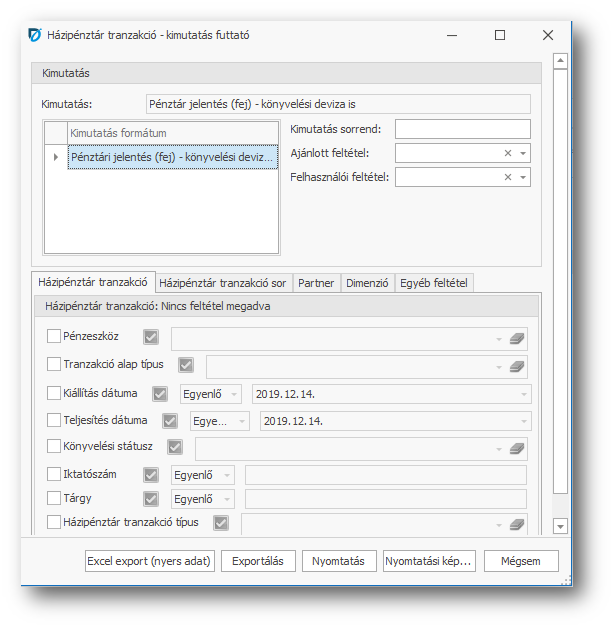Expand the Teljesítés dátuma date picker
Image resolution: width=615 pixels, height=629 pixels.
point(524,421)
